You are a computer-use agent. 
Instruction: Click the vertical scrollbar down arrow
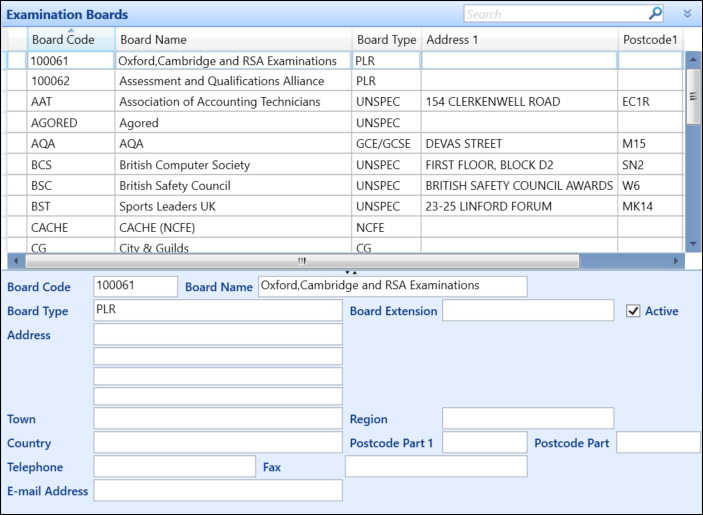[693, 244]
